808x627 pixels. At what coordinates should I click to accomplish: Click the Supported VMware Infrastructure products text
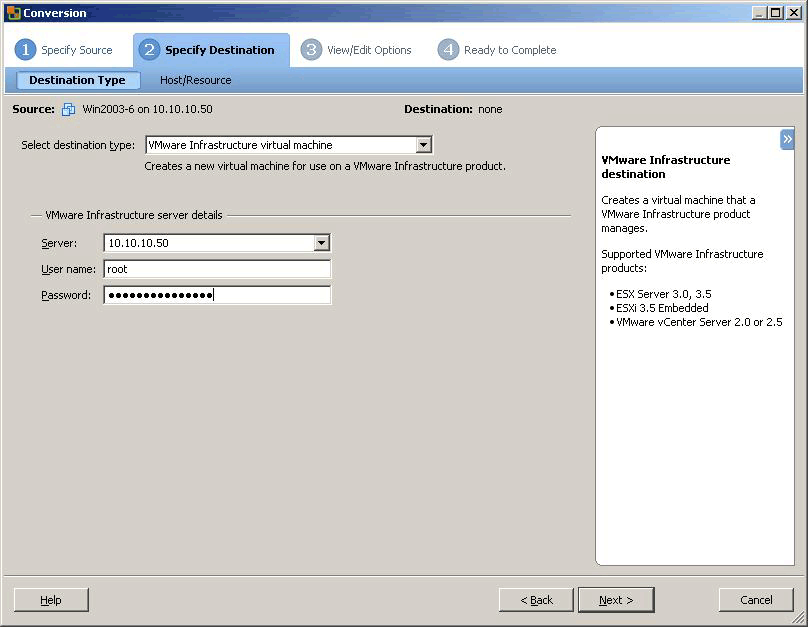tap(682, 261)
